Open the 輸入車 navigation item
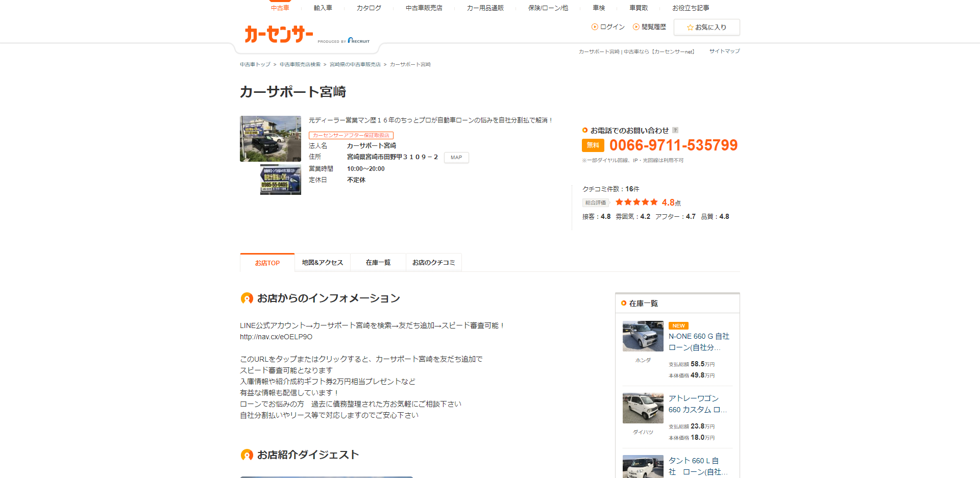 tap(323, 8)
